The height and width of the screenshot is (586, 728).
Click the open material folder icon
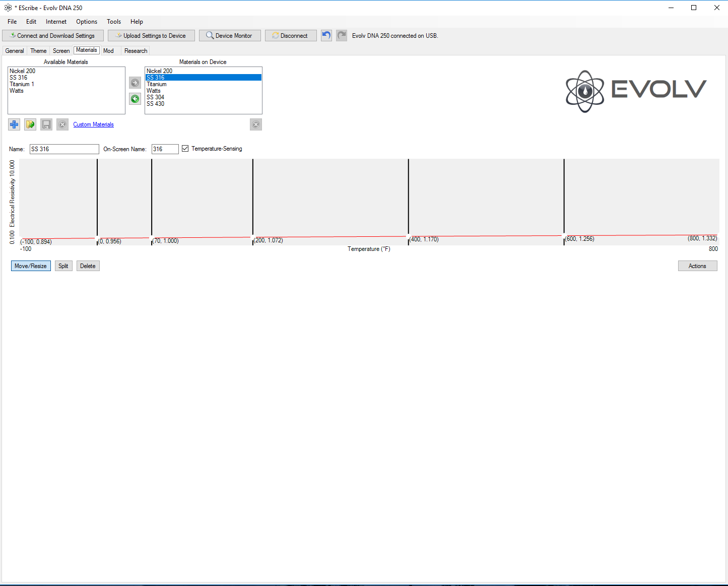point(30,124)
